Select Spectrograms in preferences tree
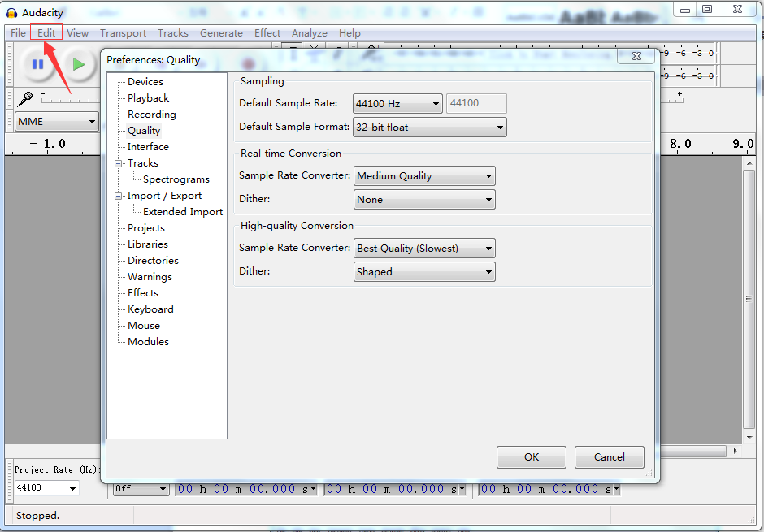764x532 pixels. [x=176, y=179]
